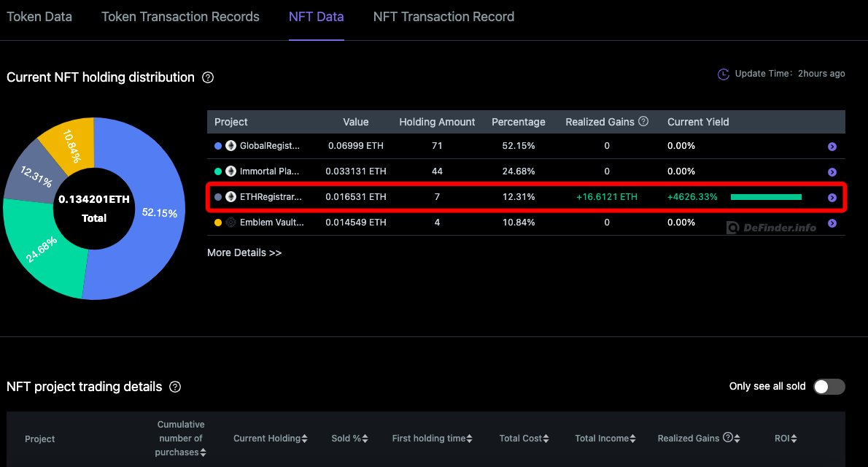Open the Token Data tab
The height and width of the screenshot is (467, 868).
(39, 17)
